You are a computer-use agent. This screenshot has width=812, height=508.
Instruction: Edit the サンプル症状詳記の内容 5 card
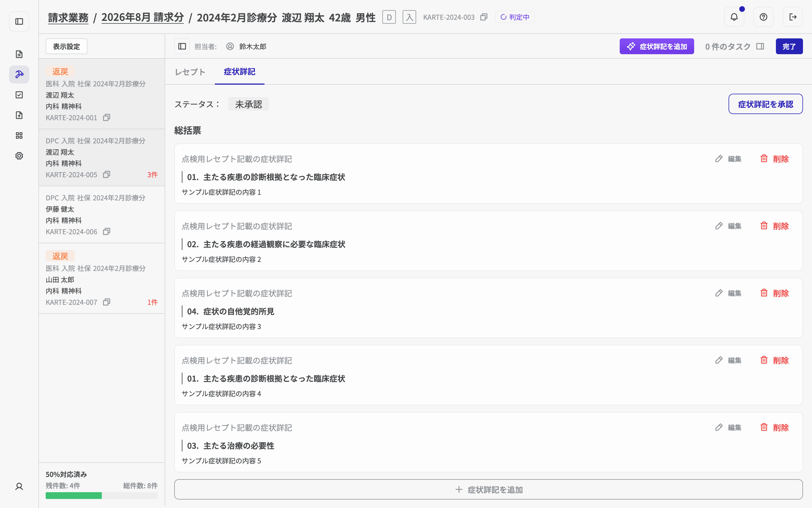tap(728, 428)
